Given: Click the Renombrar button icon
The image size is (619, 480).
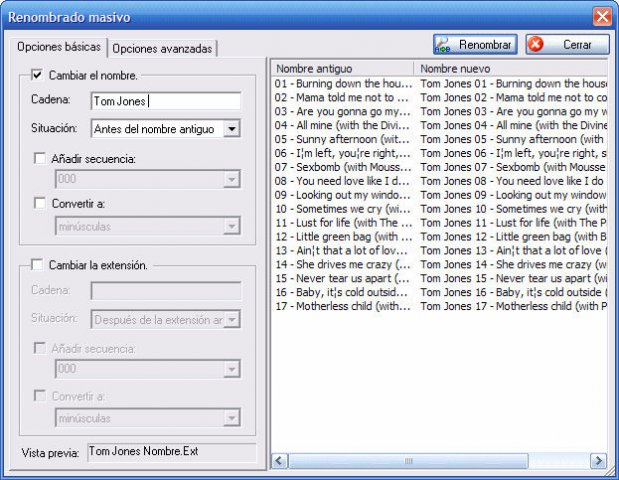Looking at the screenshot, I should point(442,45).
